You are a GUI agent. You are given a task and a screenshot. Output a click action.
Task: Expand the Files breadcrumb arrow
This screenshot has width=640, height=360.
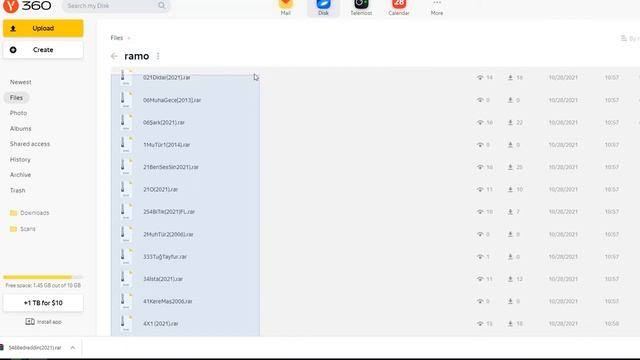tap(129, 38)
